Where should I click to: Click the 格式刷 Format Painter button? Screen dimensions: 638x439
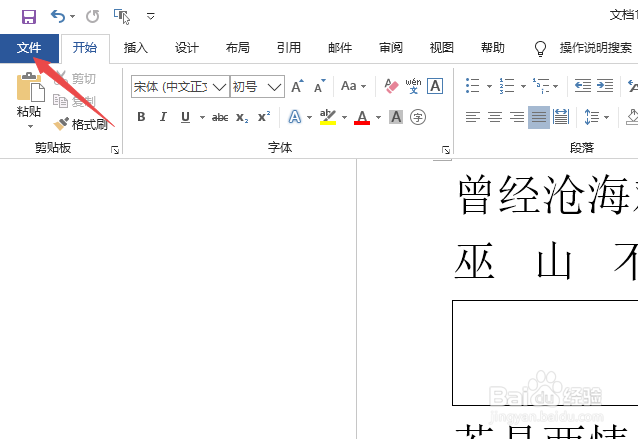pyautogui.click(x=81, y=124)
